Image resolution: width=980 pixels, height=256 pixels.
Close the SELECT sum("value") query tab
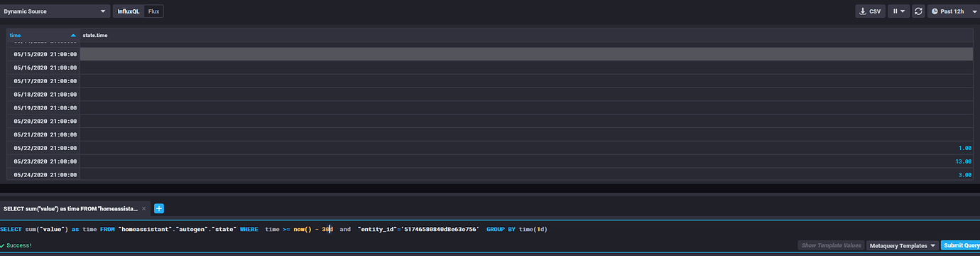click(x=143, y=208)
